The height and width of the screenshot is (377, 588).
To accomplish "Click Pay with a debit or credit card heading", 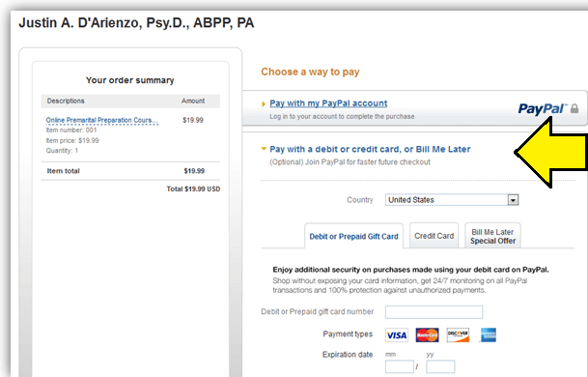I will [370, 149].
